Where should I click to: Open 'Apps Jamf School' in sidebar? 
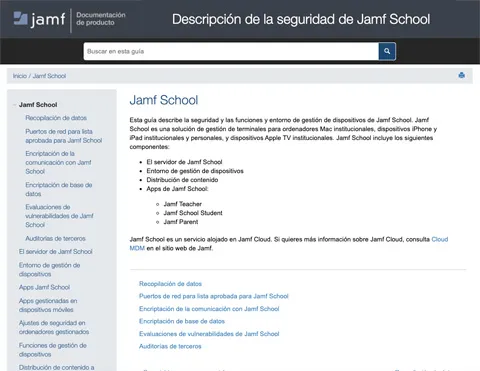point(44,287)
